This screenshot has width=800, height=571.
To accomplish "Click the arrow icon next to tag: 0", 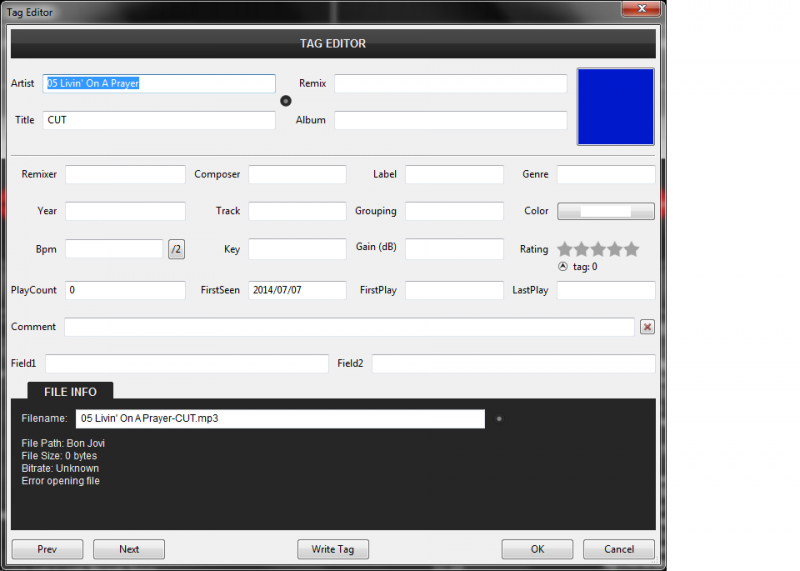I will 563,266.
